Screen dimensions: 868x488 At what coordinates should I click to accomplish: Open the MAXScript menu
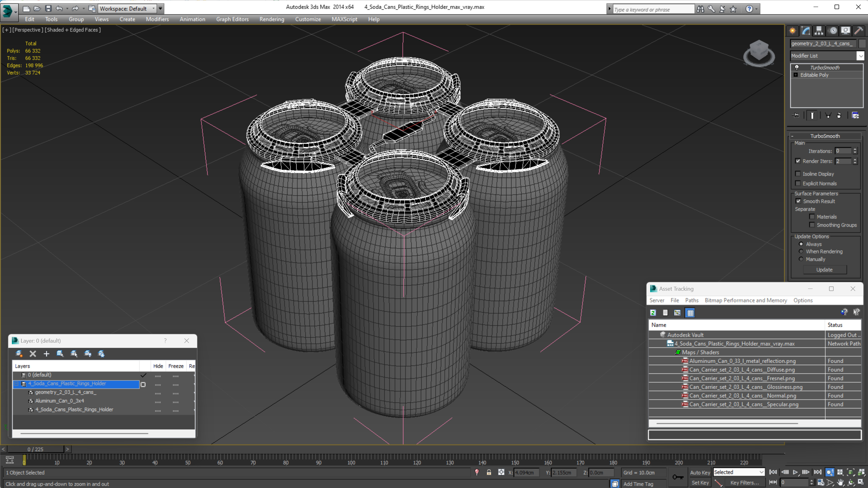(x=344, y=19)
